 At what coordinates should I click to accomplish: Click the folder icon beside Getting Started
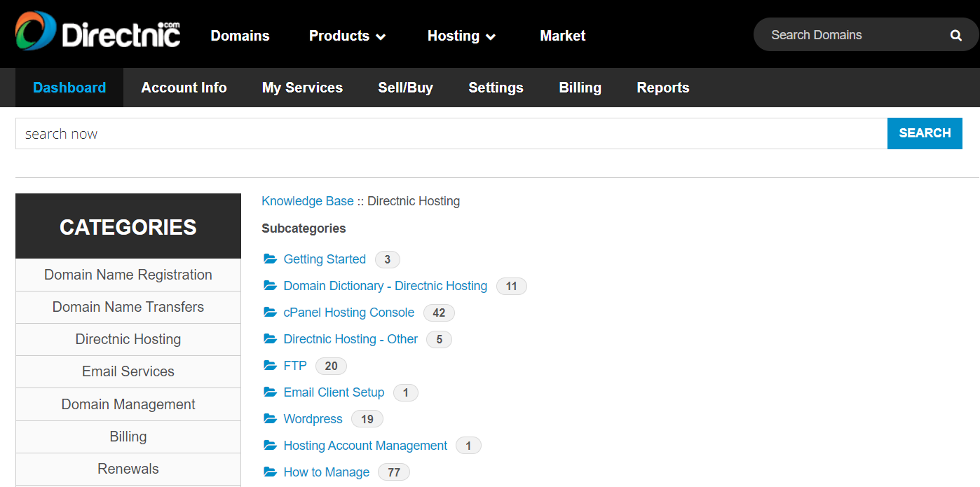tap(270, 259)
